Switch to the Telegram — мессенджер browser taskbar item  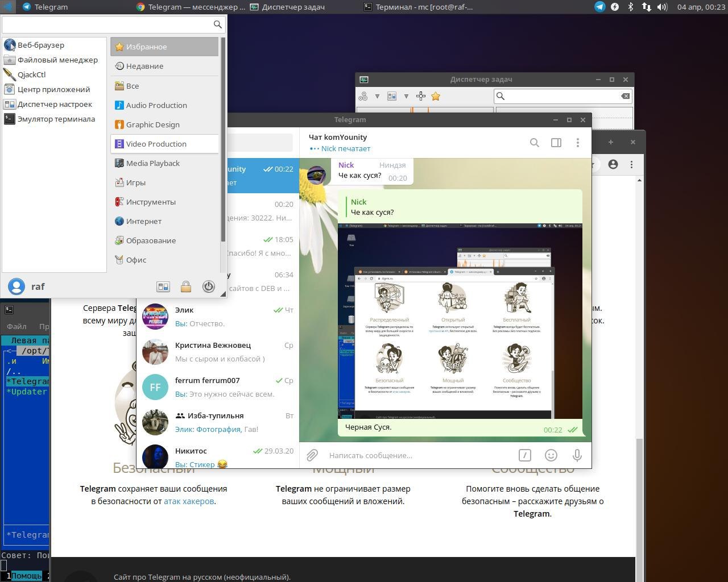coord(191,7)
